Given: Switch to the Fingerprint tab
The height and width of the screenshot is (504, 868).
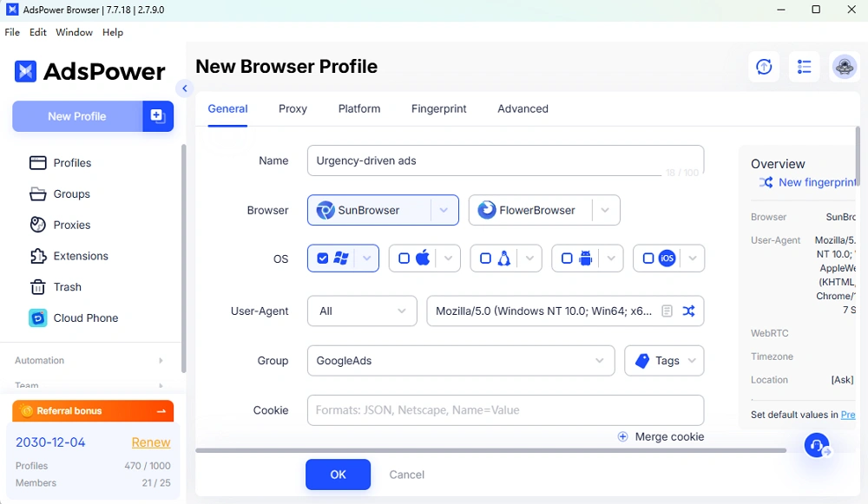Looking at the screenshot, I should pos(438,108).
